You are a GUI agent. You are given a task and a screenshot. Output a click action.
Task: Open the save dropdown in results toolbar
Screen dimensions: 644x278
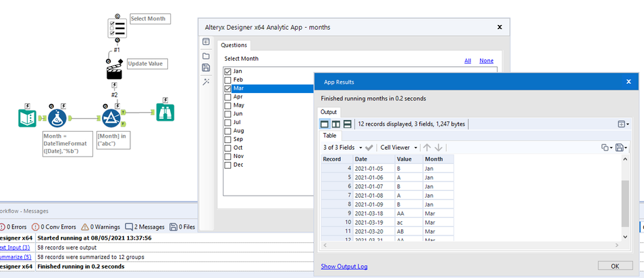pos(622,147)
